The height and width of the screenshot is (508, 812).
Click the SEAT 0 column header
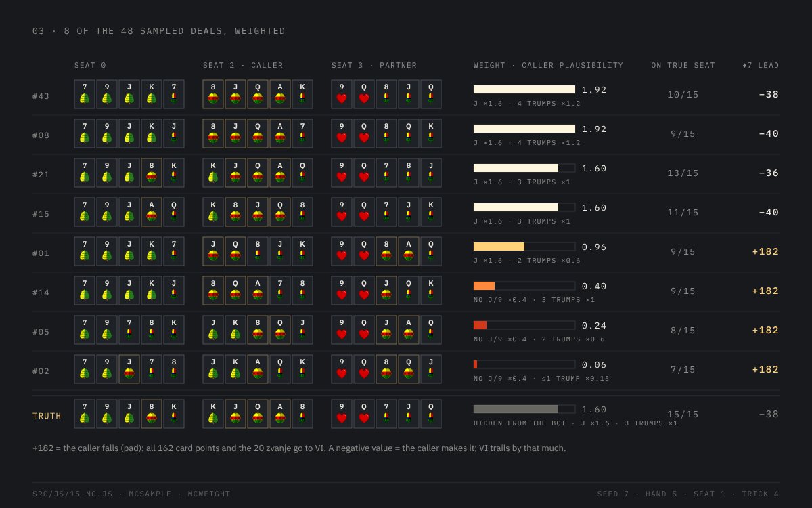[x=90, y=66]
